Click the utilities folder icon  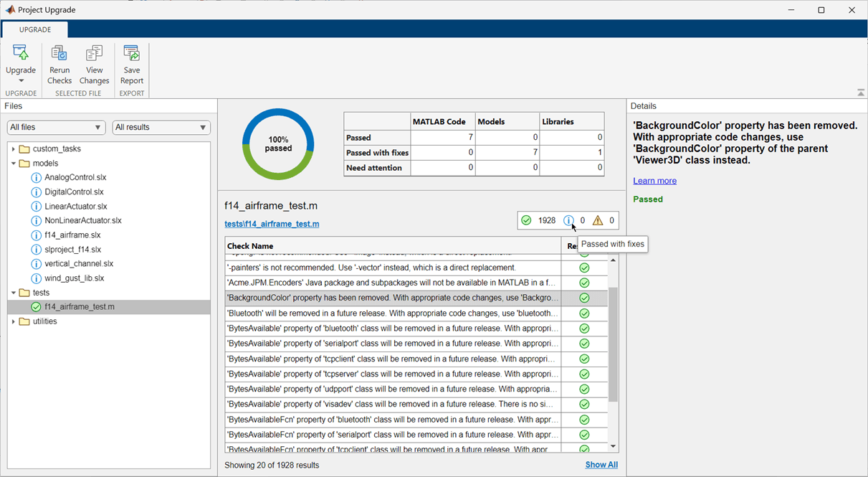[x=24, y=321]
